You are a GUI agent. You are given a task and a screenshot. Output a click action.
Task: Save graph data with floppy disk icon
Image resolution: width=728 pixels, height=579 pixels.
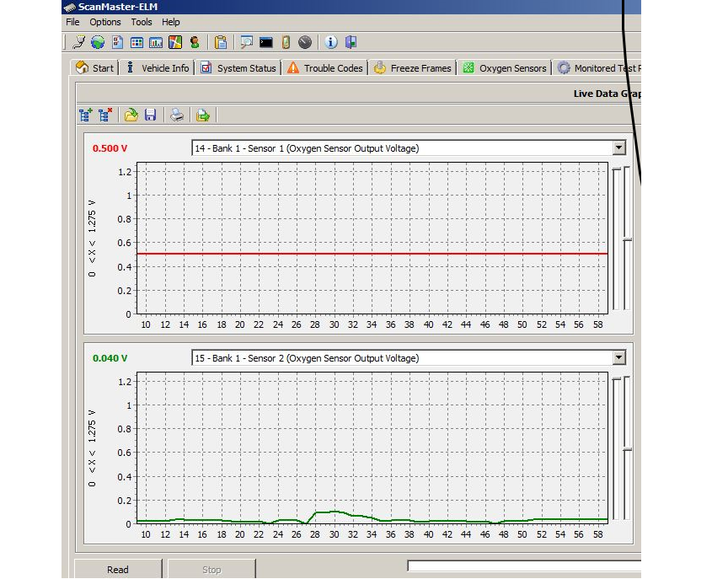(x=150, y=115)
